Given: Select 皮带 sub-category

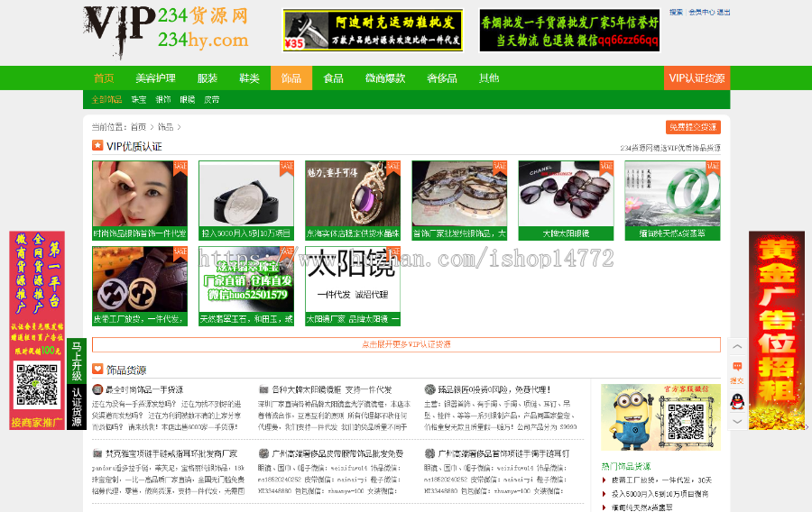Looking at the screenshot, I should [x=212, y=99].
